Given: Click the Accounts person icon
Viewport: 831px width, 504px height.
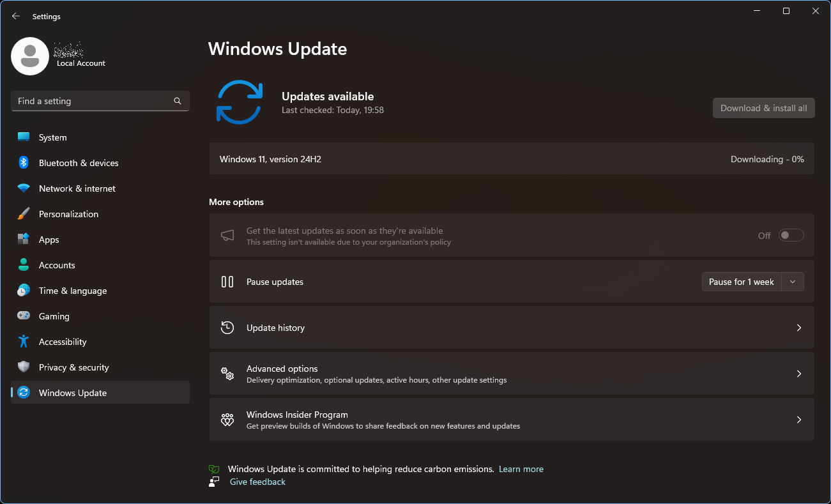Looking at the screenshot, I should 24,265.
